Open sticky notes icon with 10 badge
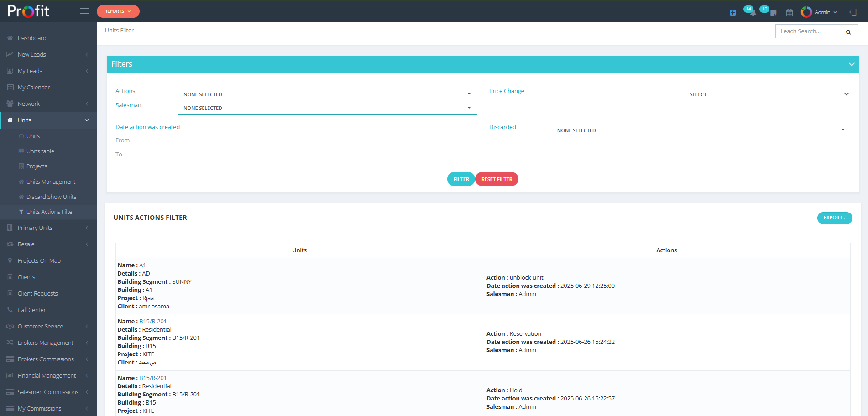 773,12
